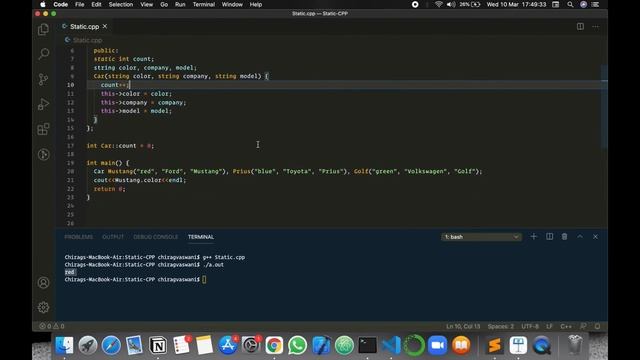Open the Code application menu
The image size is (640, 360).
pos(60,4)
